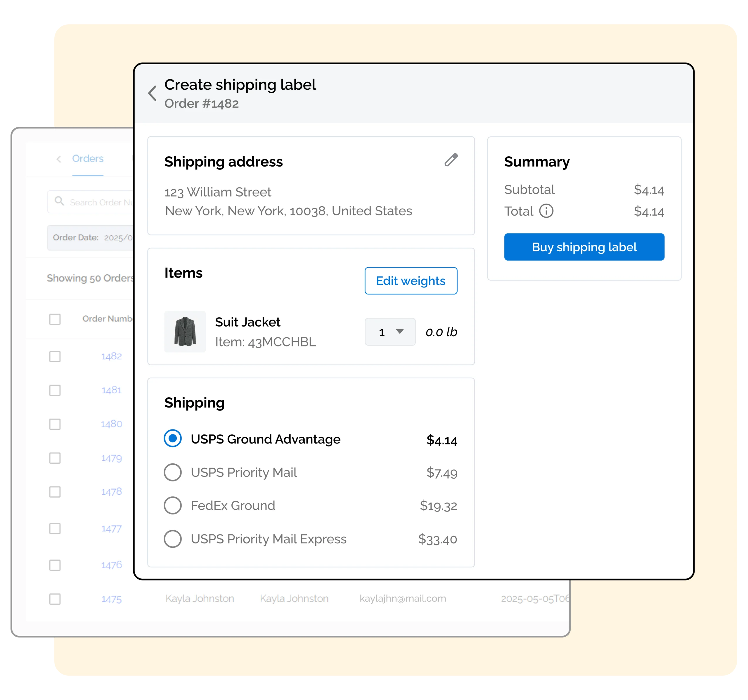Open order 1479 link
Viewport: 748px width, 700px height.
pos(111,458)
